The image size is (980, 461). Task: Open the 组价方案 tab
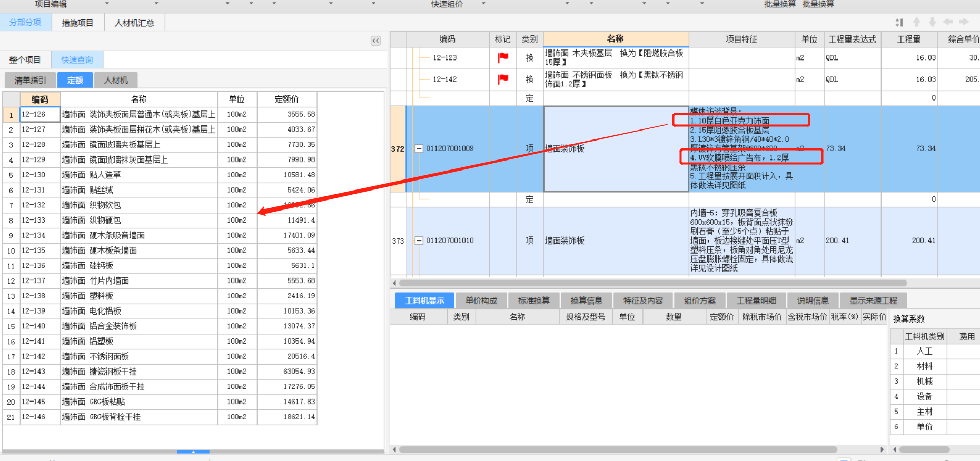[699, 300]
